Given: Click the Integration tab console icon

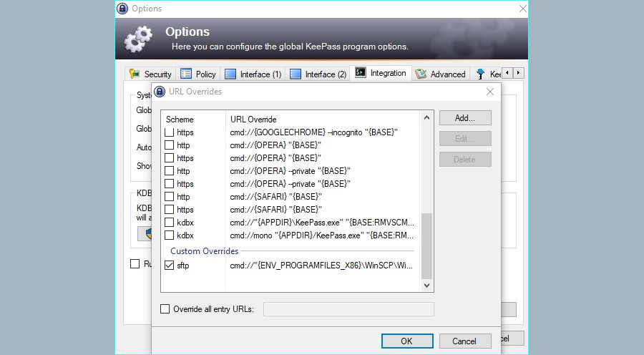Looking at the screenshot, I should click(360, 73).
